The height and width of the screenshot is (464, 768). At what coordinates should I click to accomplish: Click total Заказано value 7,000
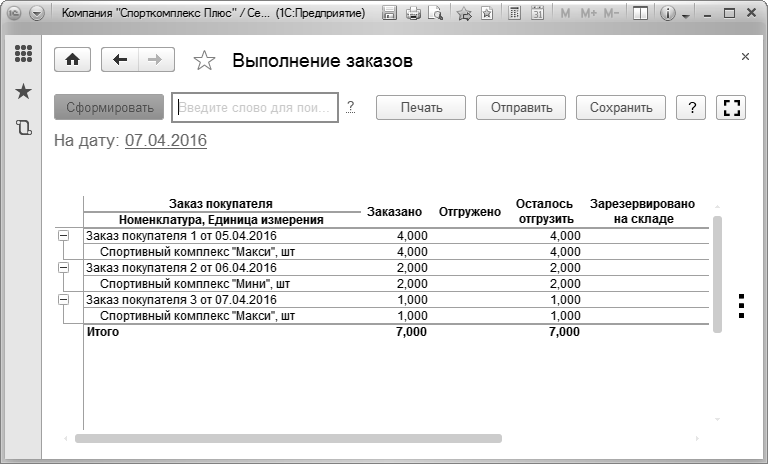tap(411, 332)
